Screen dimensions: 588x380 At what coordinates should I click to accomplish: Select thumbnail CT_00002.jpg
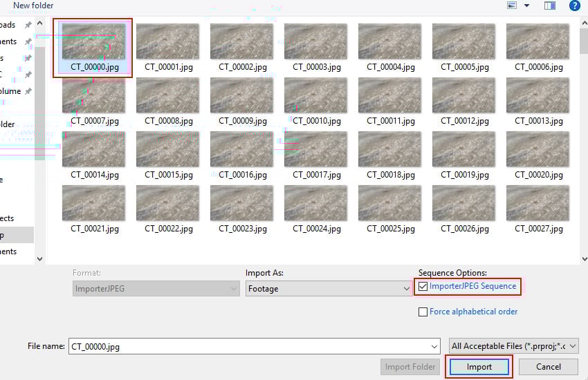[x=241, y=41]
